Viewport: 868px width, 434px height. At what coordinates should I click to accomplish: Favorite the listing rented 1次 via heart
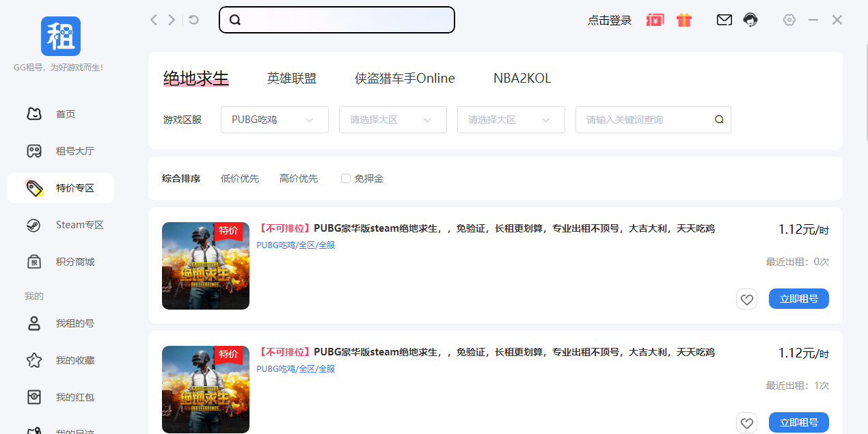pyautogui.click(x=746, y=423)
